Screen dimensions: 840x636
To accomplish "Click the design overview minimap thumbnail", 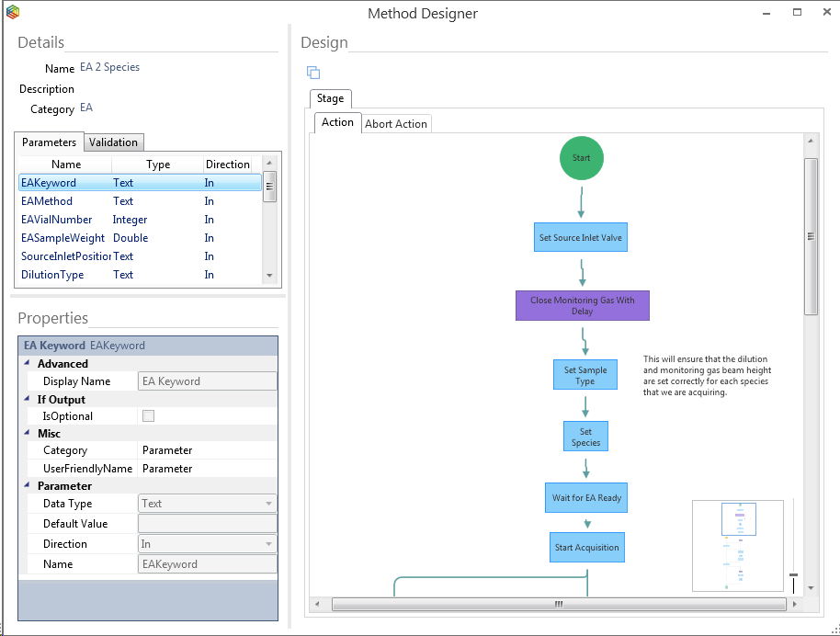I will [x=737, y=545].
